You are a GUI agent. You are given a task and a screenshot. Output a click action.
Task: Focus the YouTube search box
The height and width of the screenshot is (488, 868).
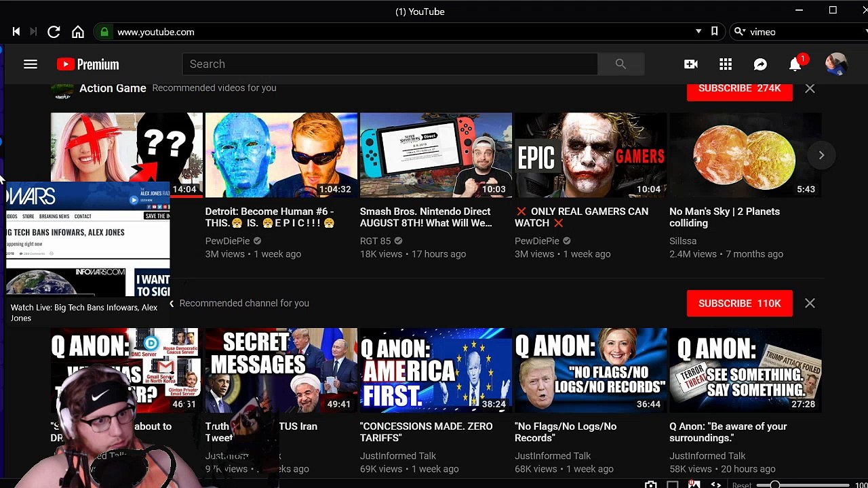[x=390, y=64]
